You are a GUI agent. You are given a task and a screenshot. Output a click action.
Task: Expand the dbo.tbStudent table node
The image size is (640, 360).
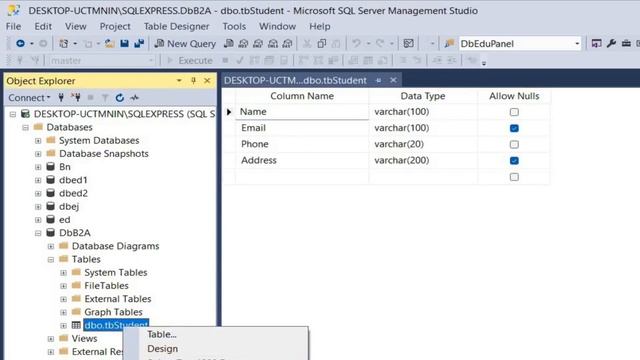point(63,326)
